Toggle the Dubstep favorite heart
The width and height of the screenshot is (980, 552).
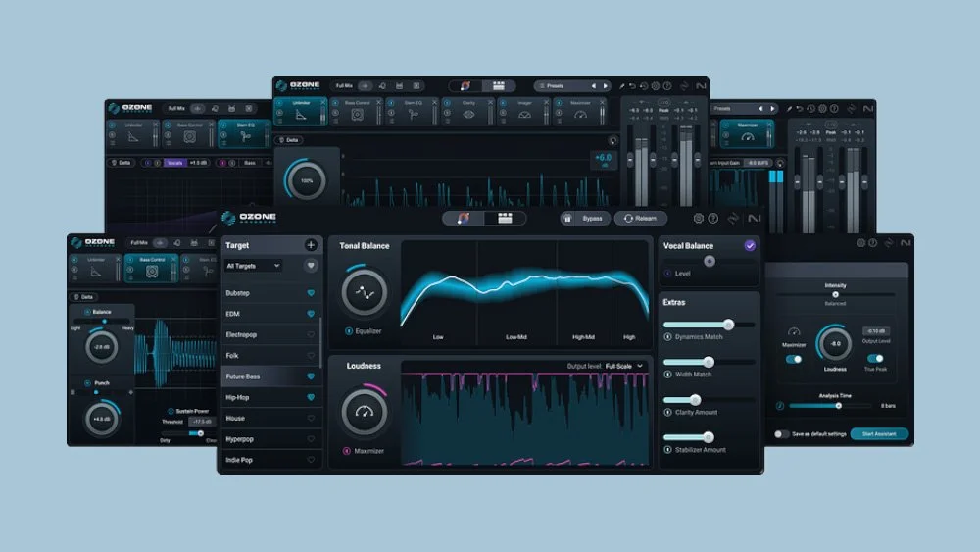click(311, 293)
